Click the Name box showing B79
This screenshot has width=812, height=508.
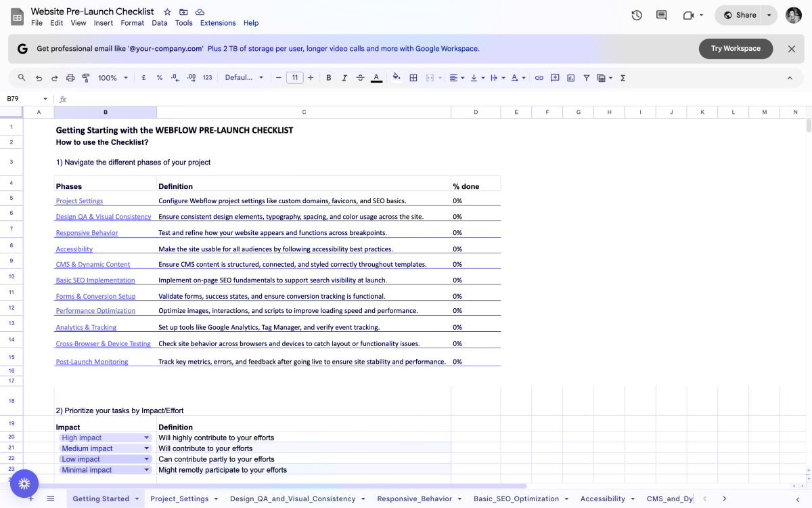27,99
